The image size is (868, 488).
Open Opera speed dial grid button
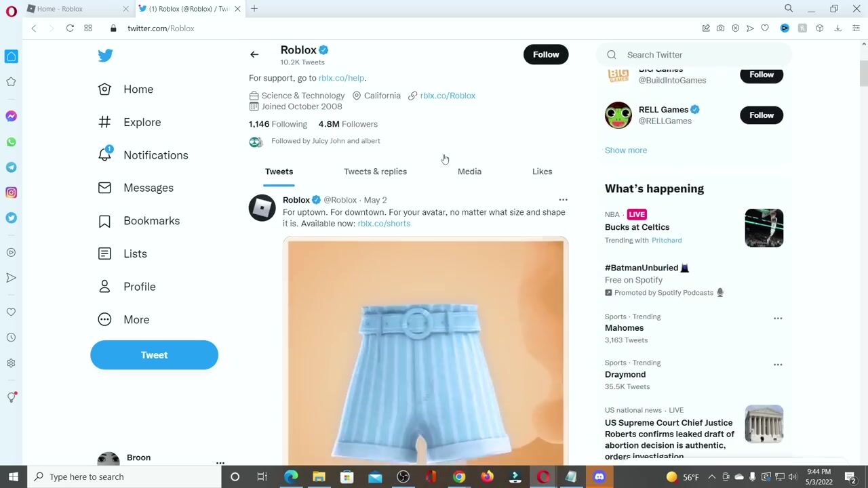pyautogui.click(x=88, y=28)
